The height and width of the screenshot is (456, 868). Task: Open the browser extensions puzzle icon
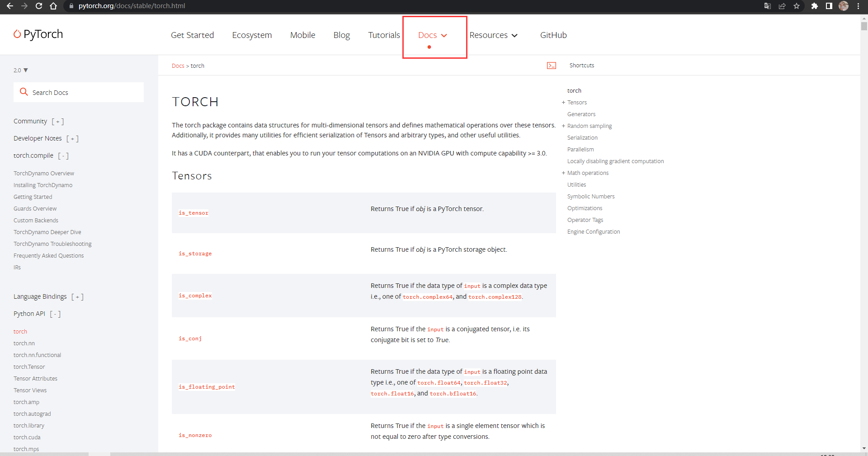[815, 6]
